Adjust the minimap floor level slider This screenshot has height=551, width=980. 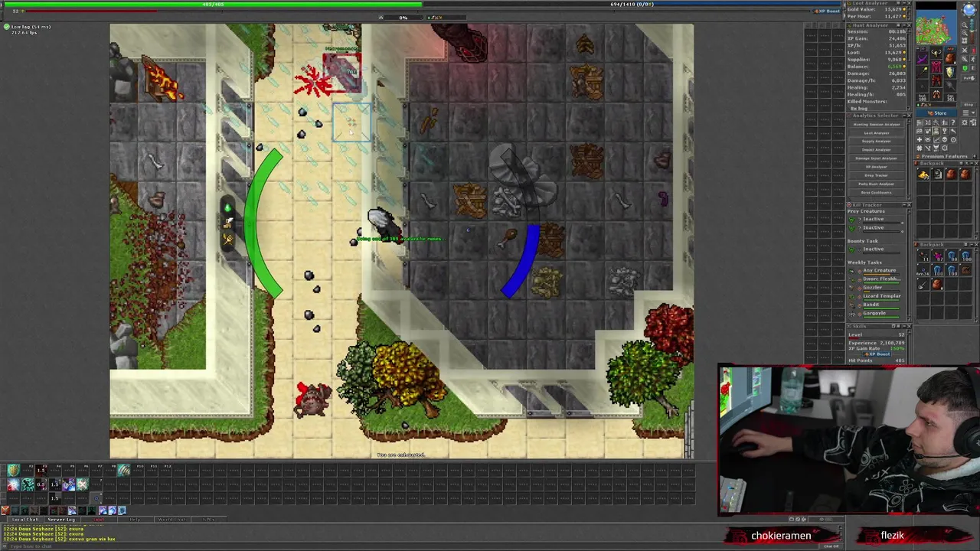[972, 31]
